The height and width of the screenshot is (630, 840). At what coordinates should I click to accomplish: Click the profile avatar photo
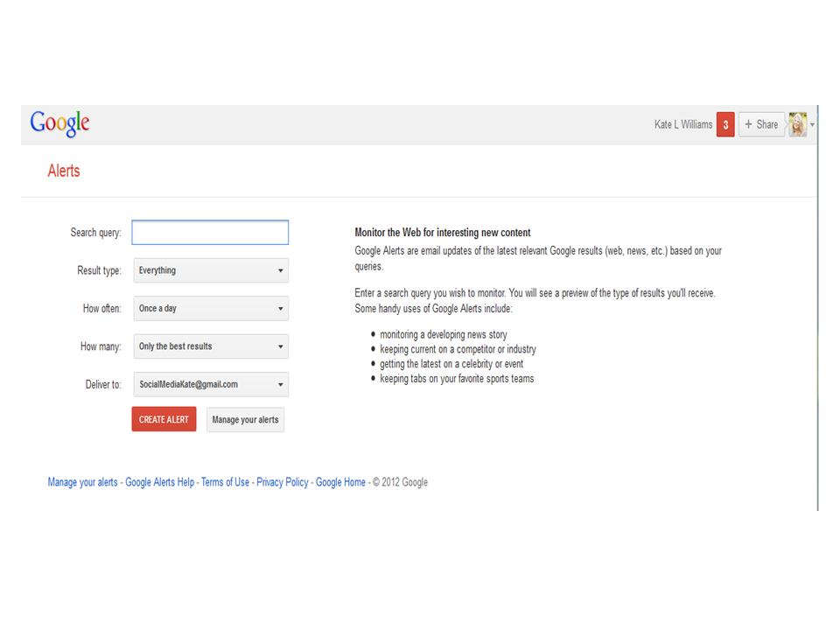[797, 124]
